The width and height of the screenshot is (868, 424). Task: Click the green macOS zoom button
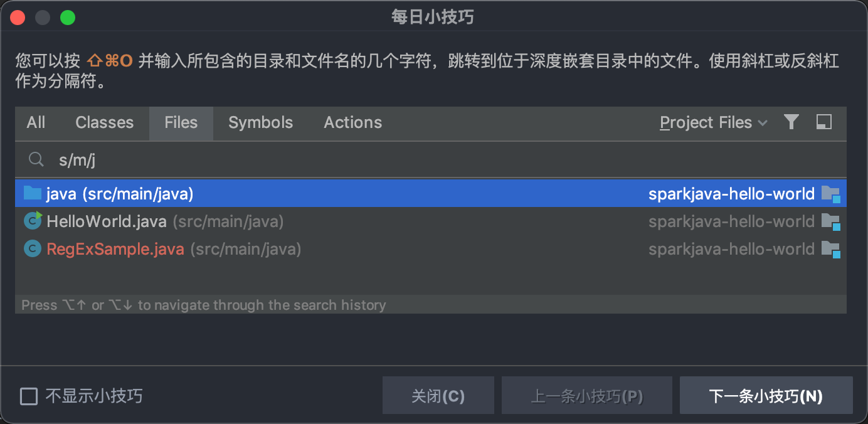coord(68,18)
